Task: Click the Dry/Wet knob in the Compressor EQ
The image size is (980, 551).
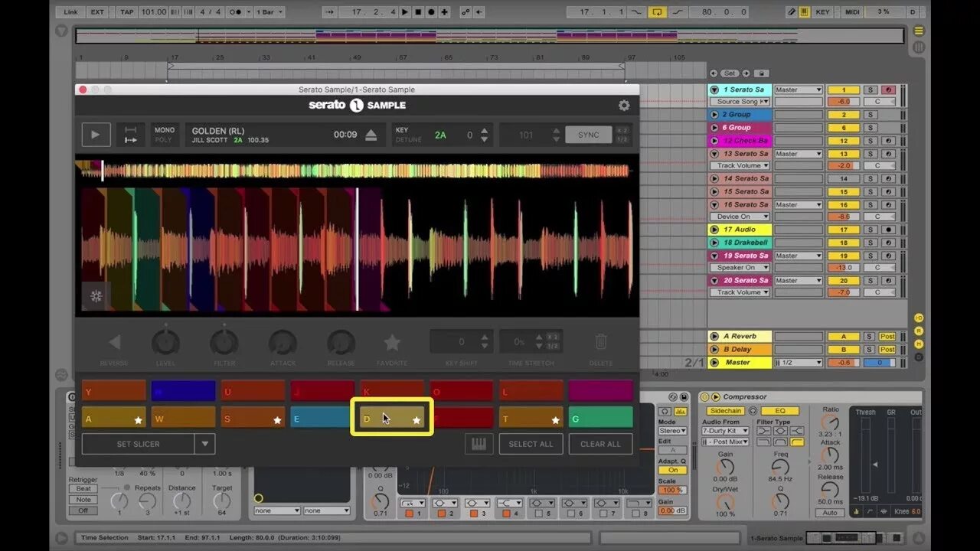Action: coord(726,503)
